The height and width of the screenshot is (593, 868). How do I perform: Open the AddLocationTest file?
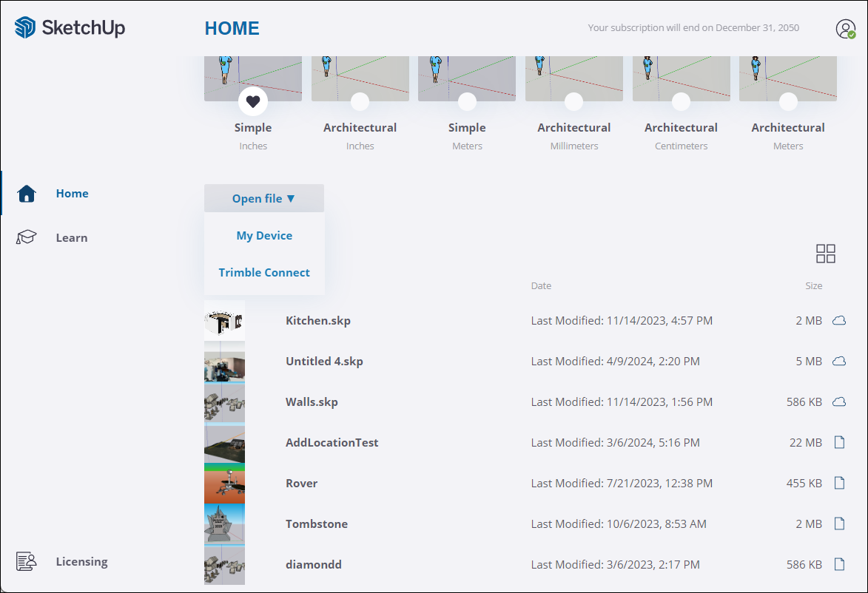coord(332,443)
